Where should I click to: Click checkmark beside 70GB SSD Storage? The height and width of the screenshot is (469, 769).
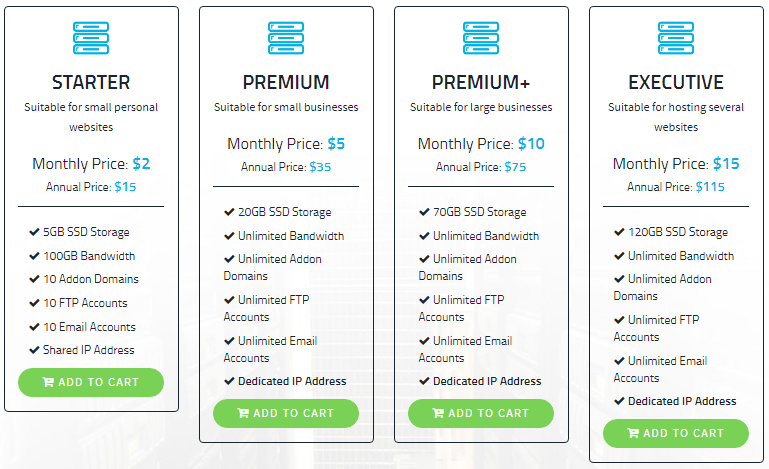(x=424, y=212)
